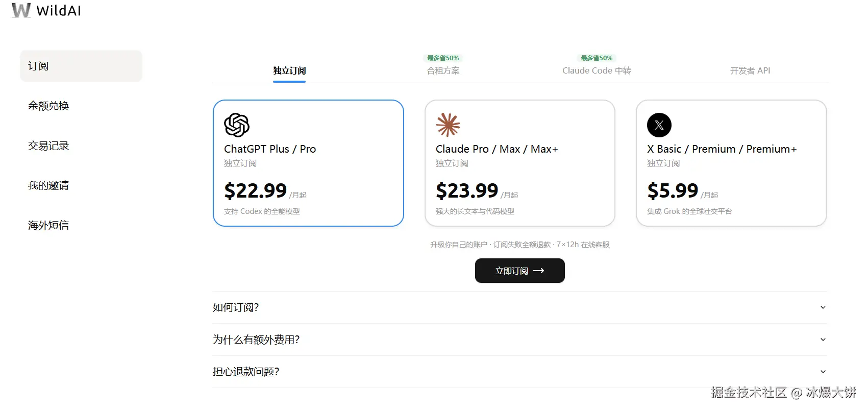Click the 立即订阅 button

519,271
